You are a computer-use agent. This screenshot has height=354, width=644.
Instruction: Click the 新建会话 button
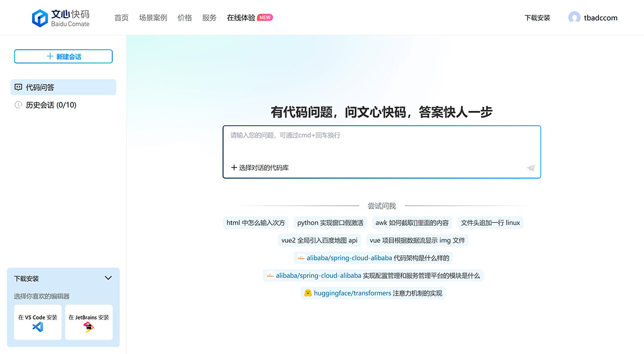point(63,56)
